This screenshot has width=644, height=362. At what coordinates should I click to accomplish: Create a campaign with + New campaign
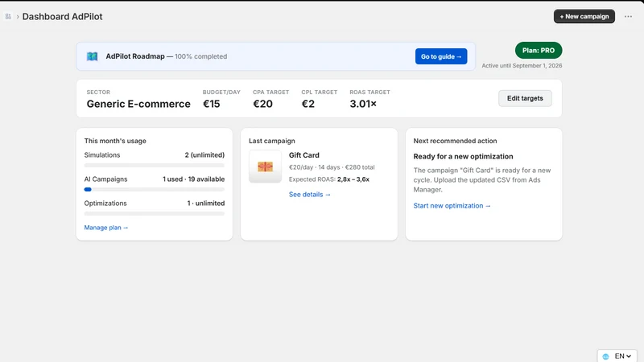click(x=584, y=16)
